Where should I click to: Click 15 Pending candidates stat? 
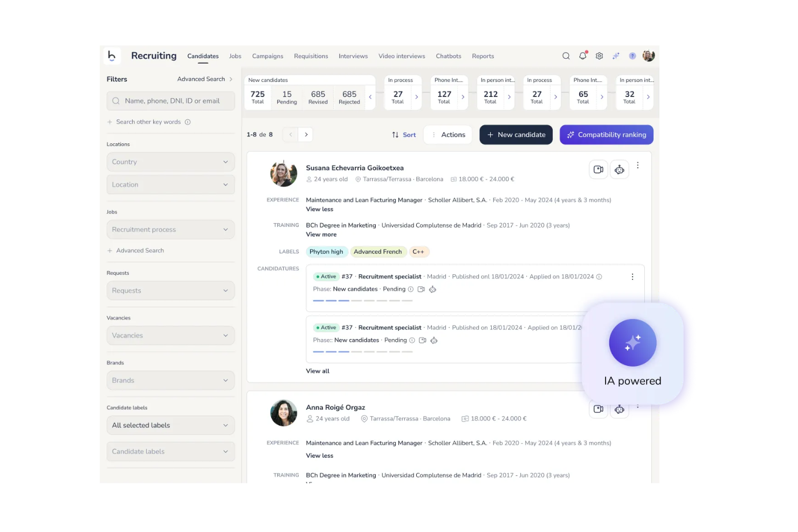pyautogui.click(x=287, y=97)
